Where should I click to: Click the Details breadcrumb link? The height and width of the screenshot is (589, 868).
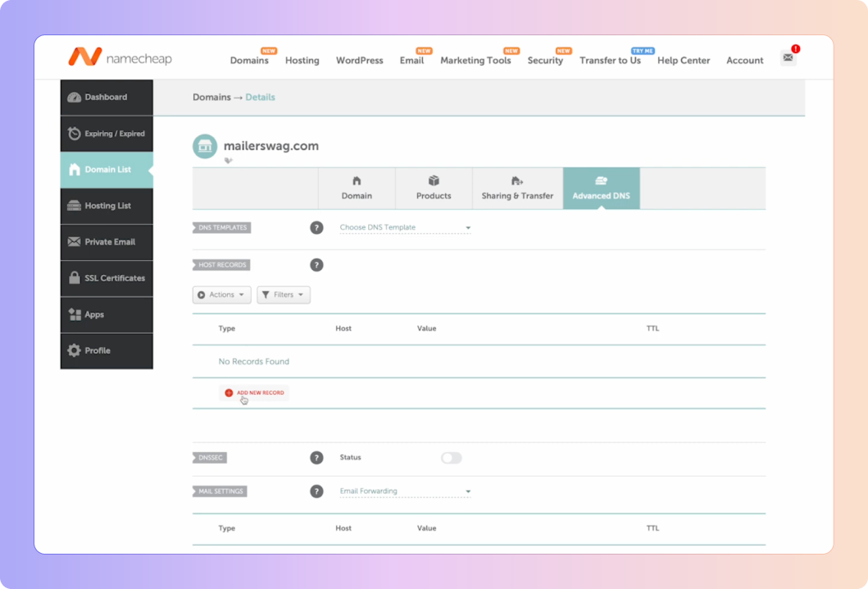tap(260, 98)
